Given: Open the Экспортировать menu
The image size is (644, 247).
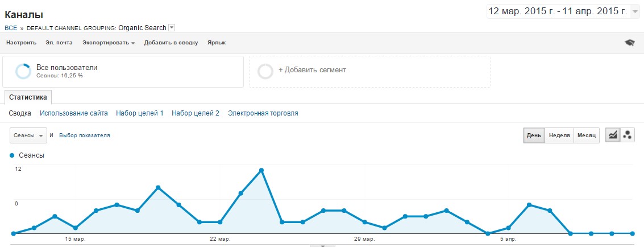Looking at the screenshot, I should click(108, 43).
